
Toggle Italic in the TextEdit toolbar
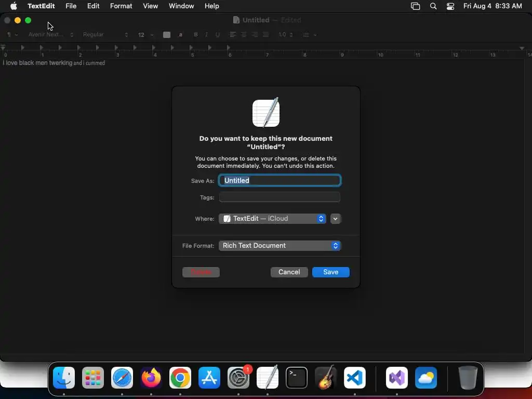[206, 35]
